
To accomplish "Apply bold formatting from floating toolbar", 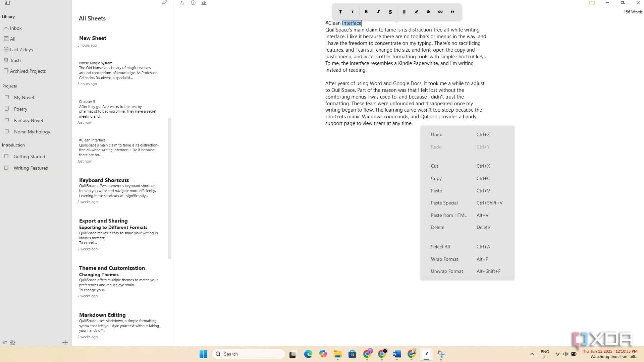I will coord(366,12).
